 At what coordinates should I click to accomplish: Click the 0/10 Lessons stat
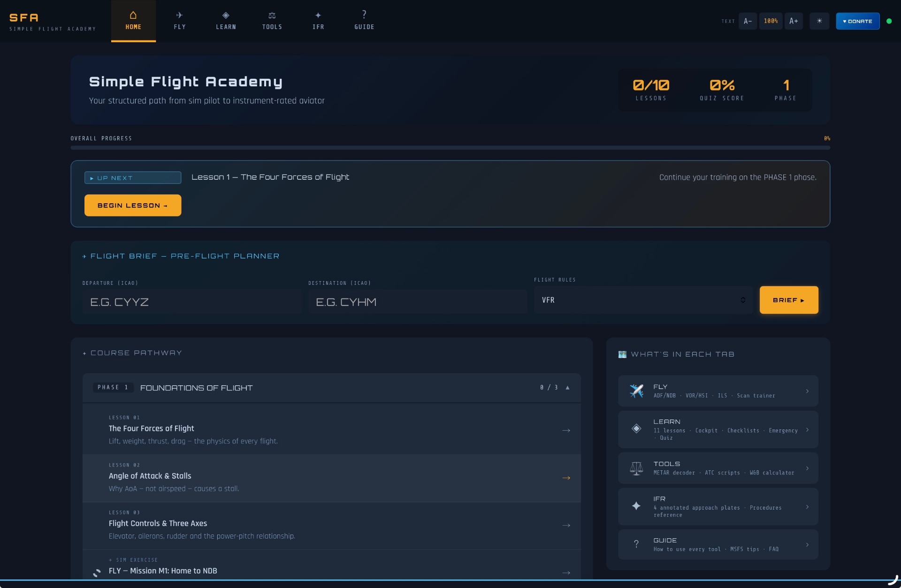651,90
